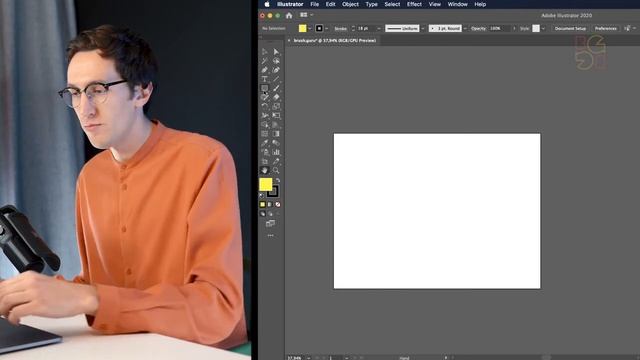Select the Hand tool
The height and width of the screenshot is (360, 640).
(264, 170)
